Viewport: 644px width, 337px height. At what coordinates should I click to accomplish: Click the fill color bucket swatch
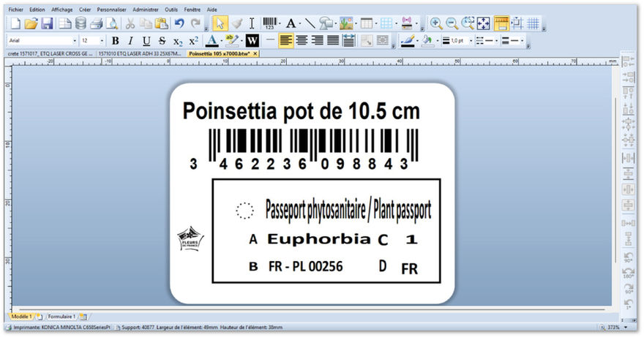[427, 41]
